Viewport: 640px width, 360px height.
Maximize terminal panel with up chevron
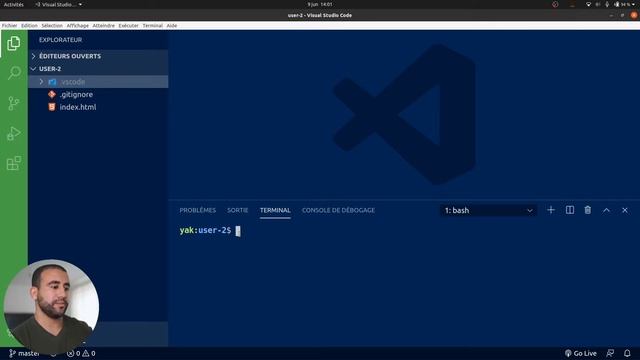pyautogui.click(x=606, y=210)
